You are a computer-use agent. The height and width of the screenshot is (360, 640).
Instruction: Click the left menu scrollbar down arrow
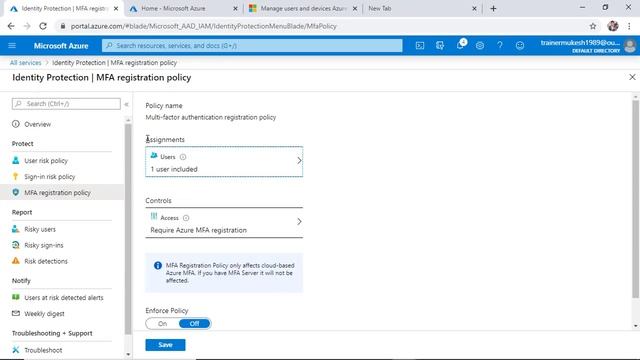[x=128, y=354]
